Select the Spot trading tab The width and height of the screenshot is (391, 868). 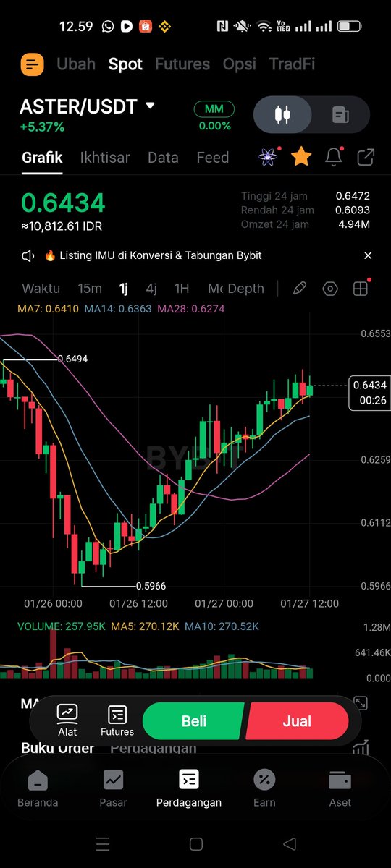tap(125, 64)
